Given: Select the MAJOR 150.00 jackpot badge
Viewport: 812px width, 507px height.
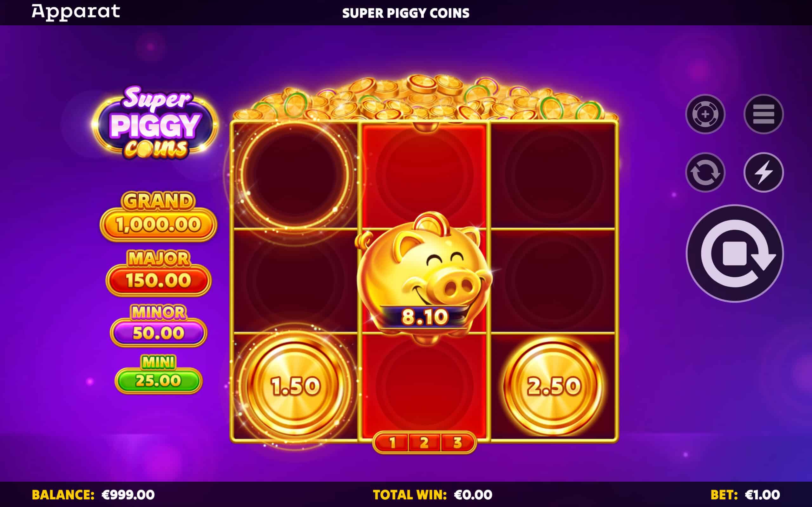Looking at the screenshot, I should [158, 273].
